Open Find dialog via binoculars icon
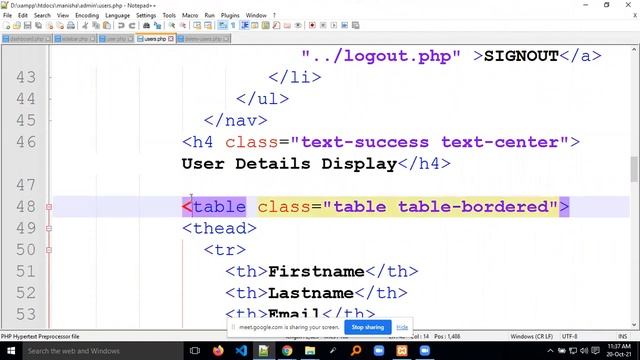The height and width of the screenshot is (360, 640). 146,25
